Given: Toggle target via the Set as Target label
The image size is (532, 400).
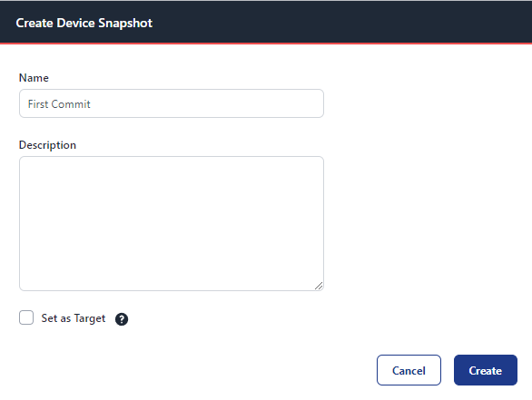Looking at the screenshot, I should pyautogui.click(x=74, y=318).
